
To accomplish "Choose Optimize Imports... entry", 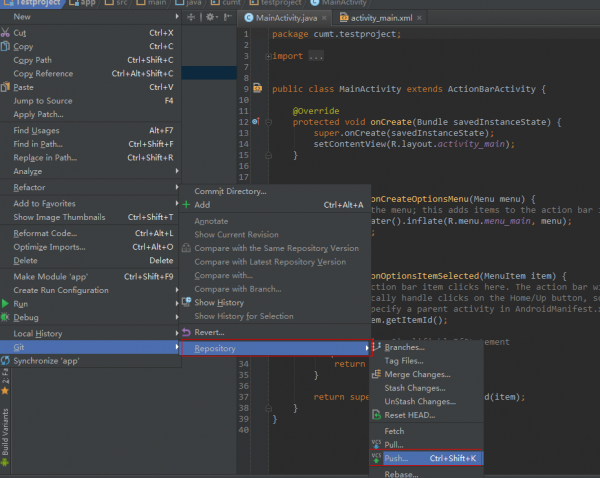I will click(90, 247).
